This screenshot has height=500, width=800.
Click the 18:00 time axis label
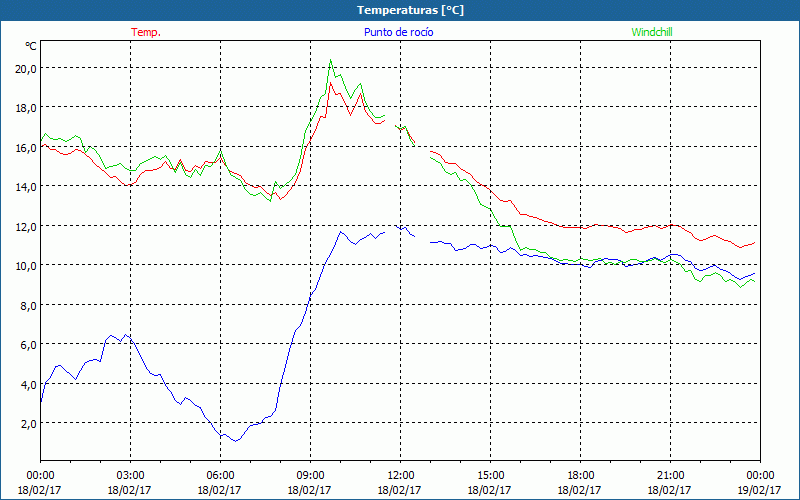click(580, 476)
